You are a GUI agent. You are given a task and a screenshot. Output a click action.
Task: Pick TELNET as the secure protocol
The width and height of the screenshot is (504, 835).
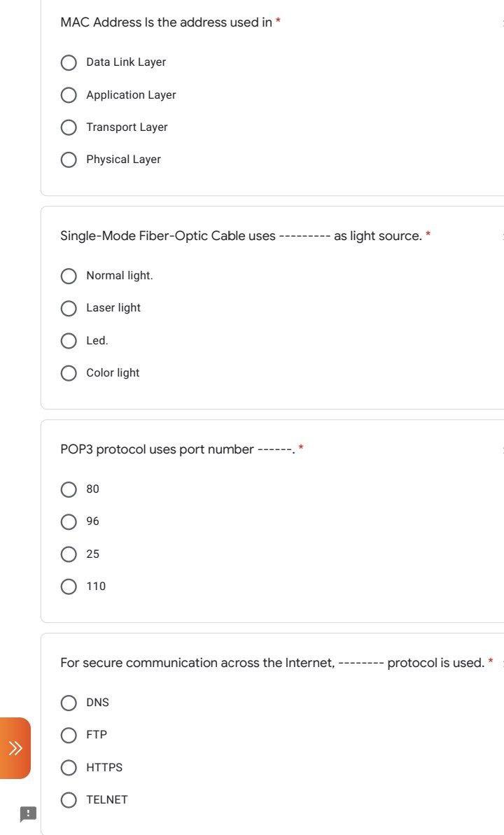(x=68, y=799)
